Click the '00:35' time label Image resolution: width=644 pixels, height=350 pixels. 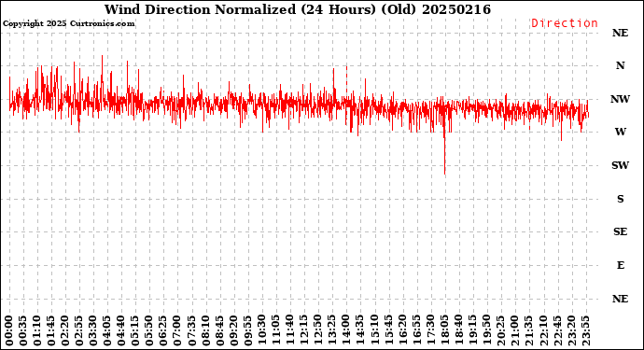click(23, 331)
